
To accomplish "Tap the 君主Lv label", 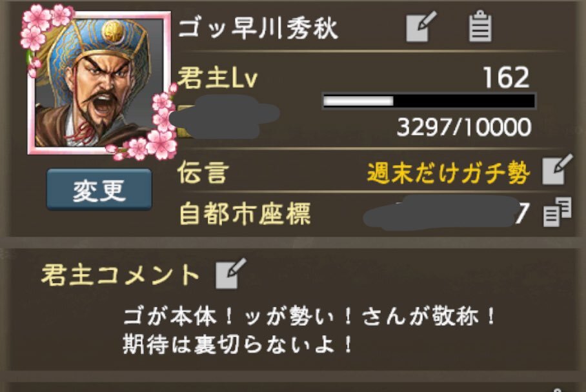I will (x=218, y=77).
